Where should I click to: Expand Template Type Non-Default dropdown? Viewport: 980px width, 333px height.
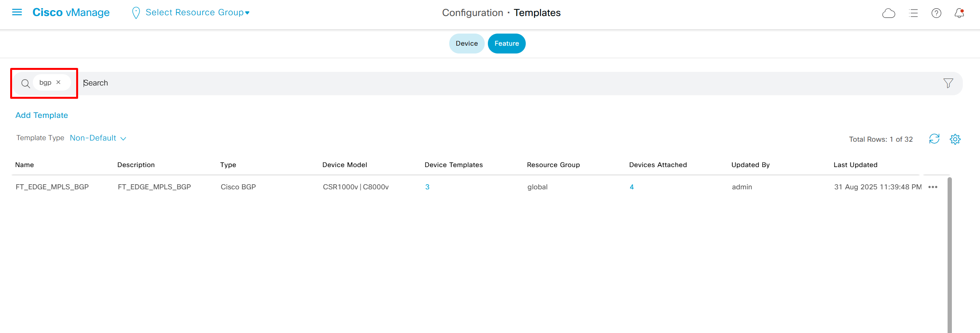pyautogui.click(x=98, y=138)
